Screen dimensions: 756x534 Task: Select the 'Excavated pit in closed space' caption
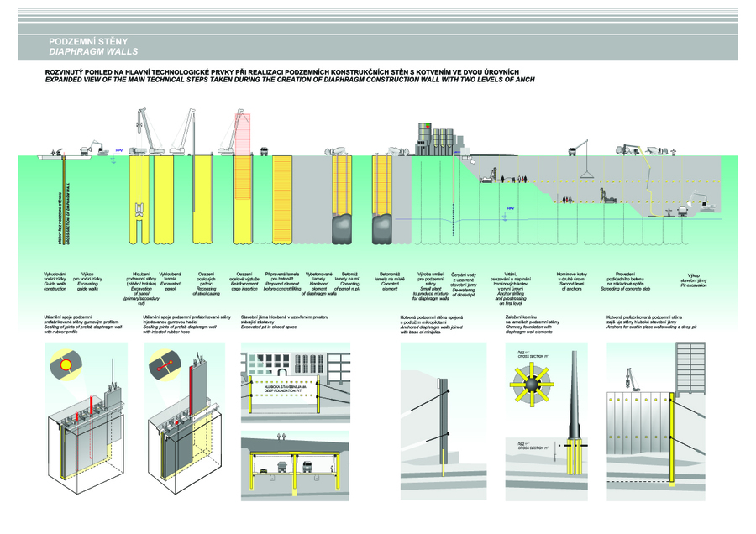(x=269, y=327)
